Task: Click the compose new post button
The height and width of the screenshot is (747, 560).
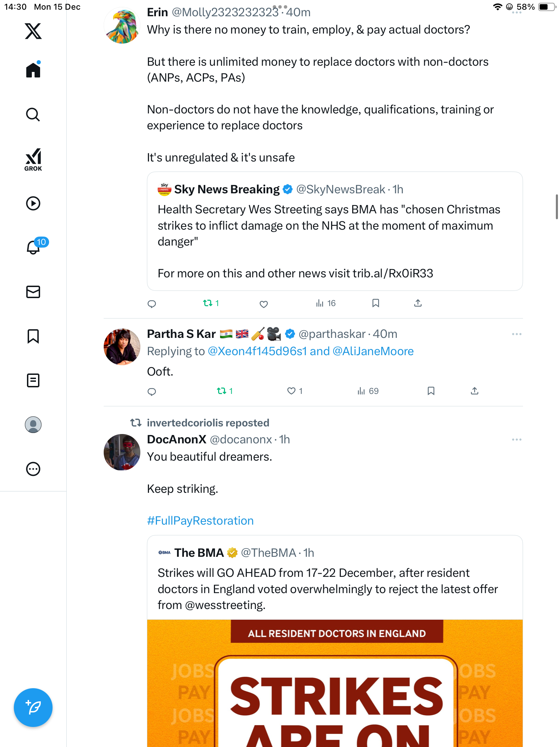Action: click(x=33, y=708)
